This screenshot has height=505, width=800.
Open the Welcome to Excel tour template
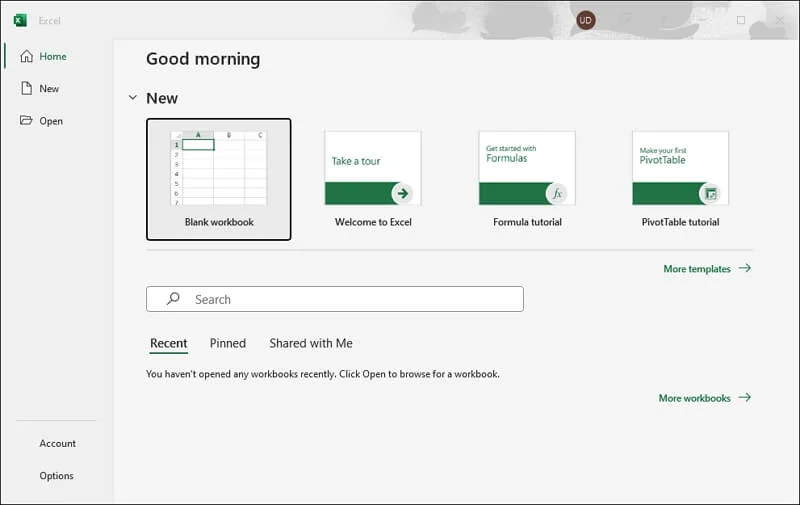tap(373, 179)
